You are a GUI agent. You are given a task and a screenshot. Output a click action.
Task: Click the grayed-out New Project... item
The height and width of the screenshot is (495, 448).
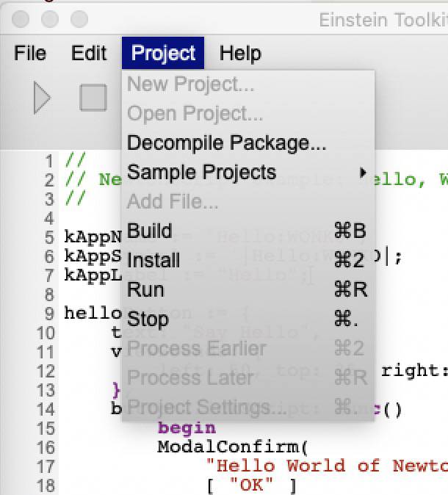[191, 84]
